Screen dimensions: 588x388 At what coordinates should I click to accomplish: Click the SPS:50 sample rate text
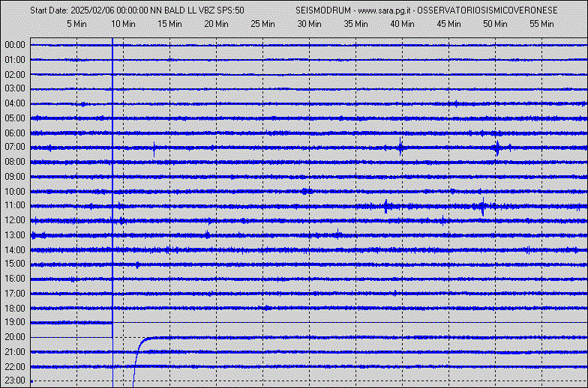pyautogui.click(x=231, y=10)
